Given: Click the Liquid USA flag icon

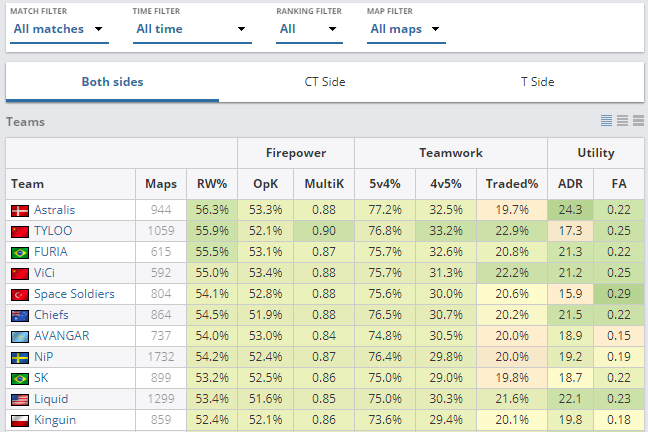Looking at the screenshot, I should click(20, 400).
